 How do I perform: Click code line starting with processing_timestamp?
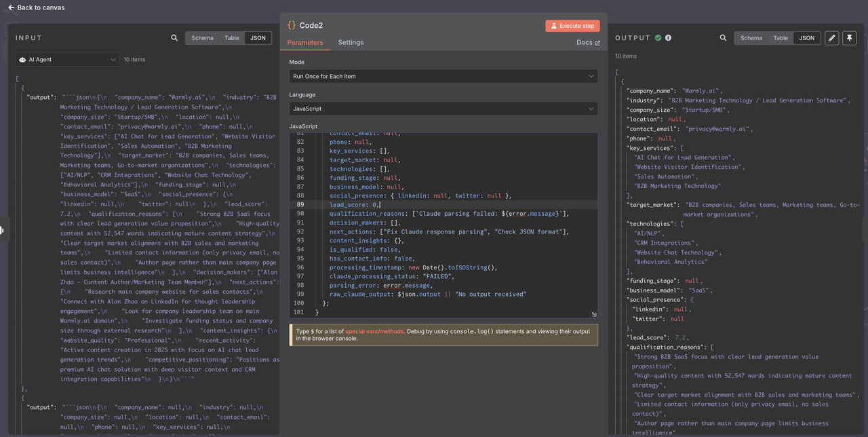[414, 267]
